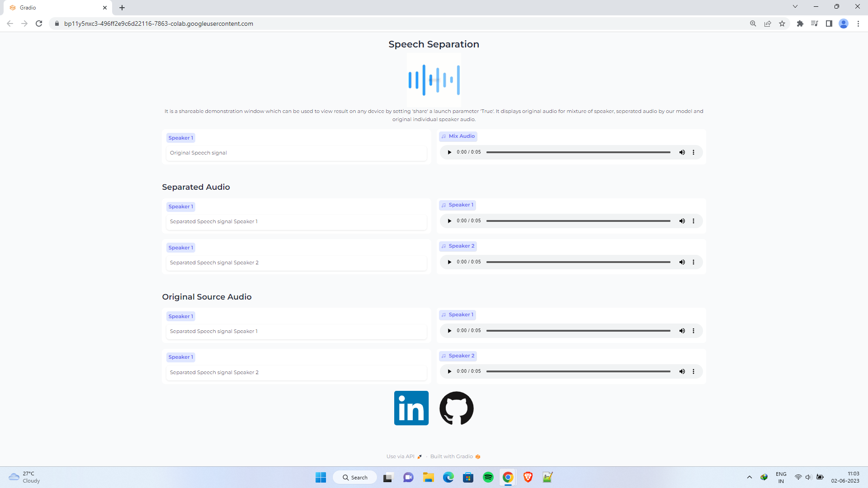Mute the Mix Audio player
This screenshot has width=868, height=488.
click(x=682, y=152)
